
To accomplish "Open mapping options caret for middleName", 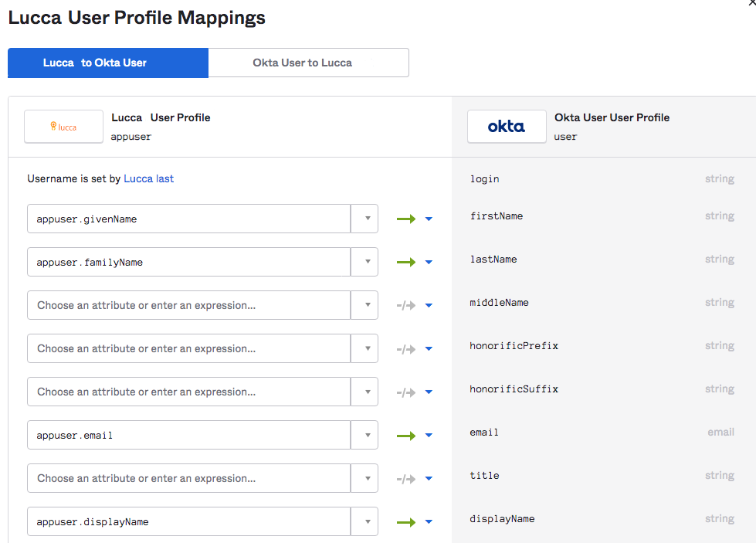I will tap(429, 305).
